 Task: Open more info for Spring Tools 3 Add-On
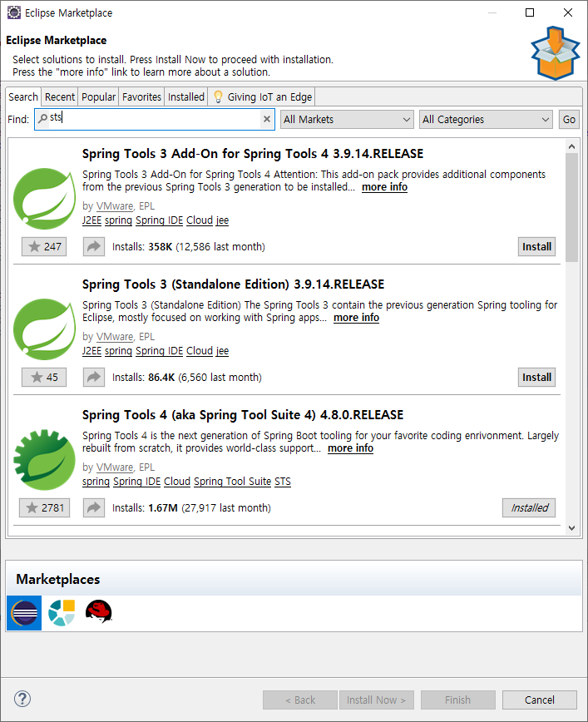384,187
